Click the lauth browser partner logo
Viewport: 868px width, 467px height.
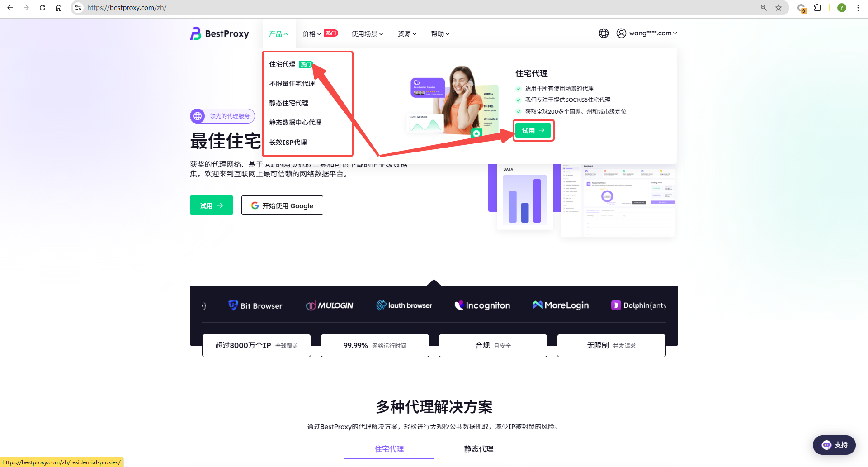point(404,305)
